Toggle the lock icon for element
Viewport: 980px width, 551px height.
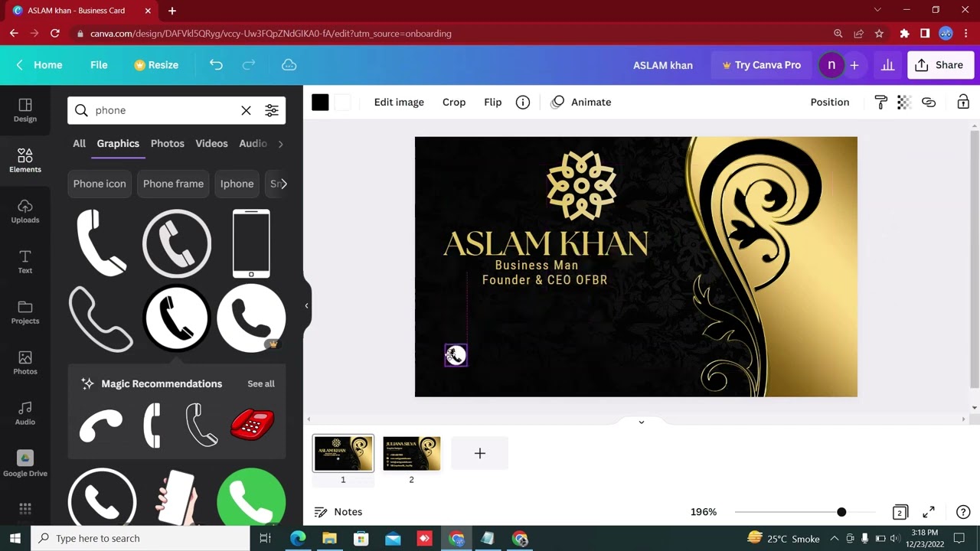[x=963, y=102]
